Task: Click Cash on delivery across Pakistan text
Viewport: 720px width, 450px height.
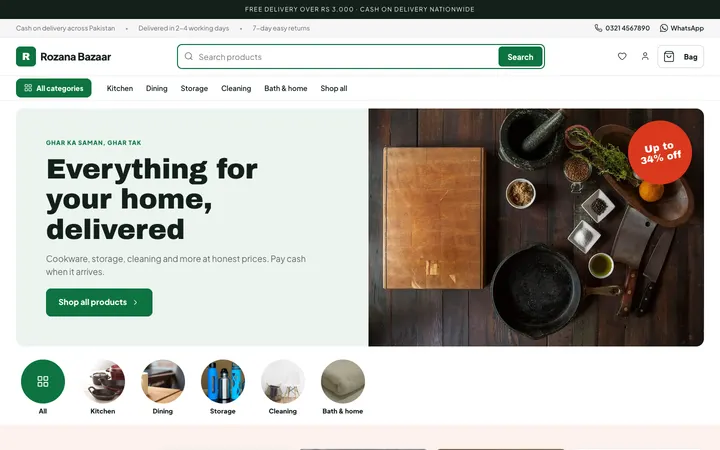Action: click(x=65, y=28)
